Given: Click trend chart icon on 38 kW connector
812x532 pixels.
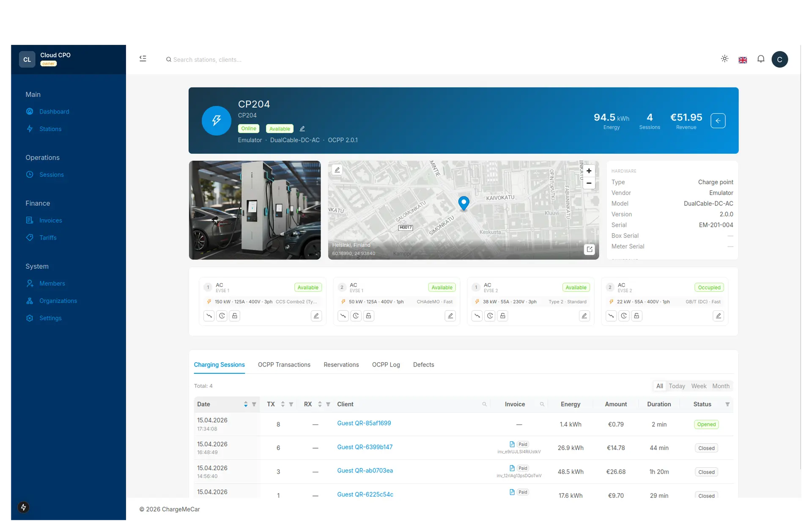Looking at the screenshot, I should 477,316.
